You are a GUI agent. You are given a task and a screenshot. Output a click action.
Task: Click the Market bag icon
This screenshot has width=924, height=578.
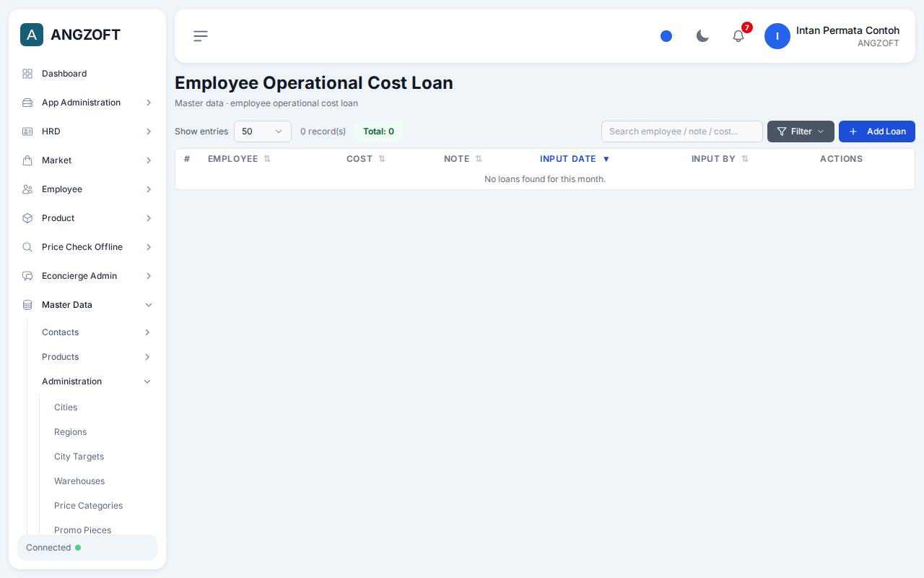[27, 160]
